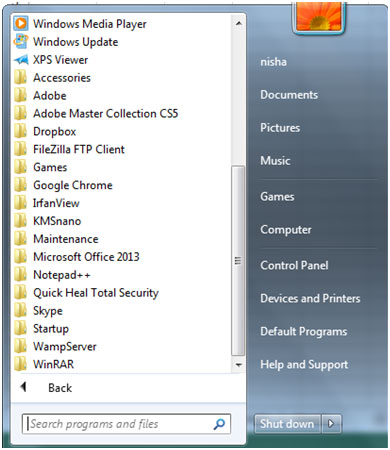This screenshot has width=390, height=450.
Task: Click the Games folder icon in programs list
Action: (21, 167)
